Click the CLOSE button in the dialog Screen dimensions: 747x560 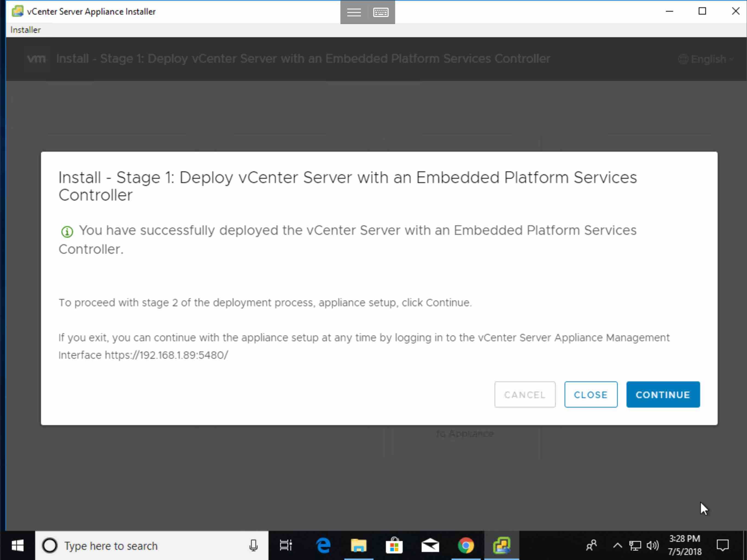pos(590,394)
